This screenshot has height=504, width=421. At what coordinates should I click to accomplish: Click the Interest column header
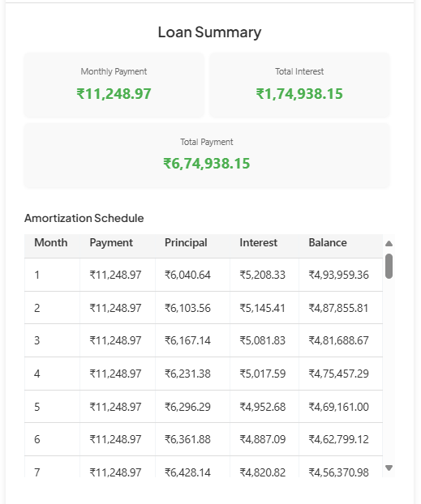point(258,242)
